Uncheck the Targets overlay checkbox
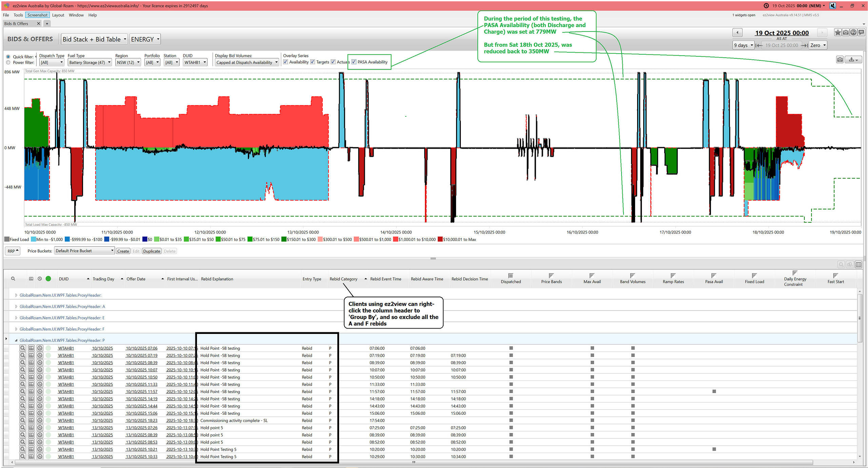This screenshot has width=868, height=468. 313,62
